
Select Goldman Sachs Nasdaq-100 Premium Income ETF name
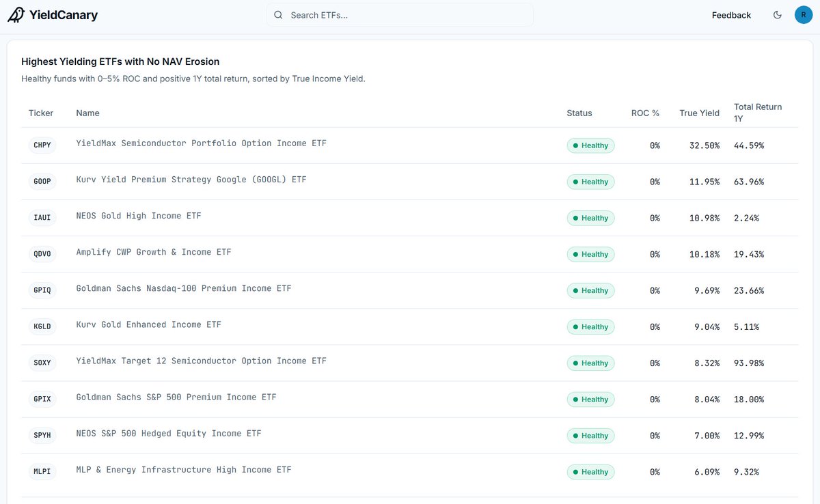point(184,288)
